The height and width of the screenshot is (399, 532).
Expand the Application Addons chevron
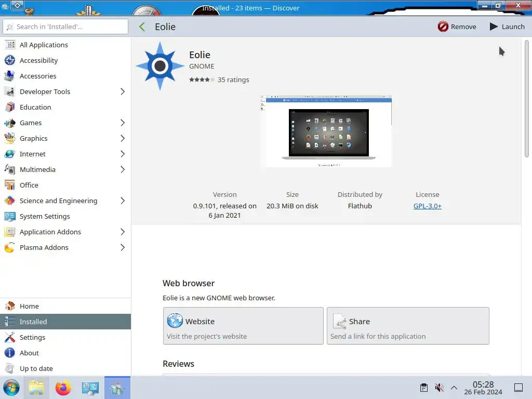(x=123, y=232)
